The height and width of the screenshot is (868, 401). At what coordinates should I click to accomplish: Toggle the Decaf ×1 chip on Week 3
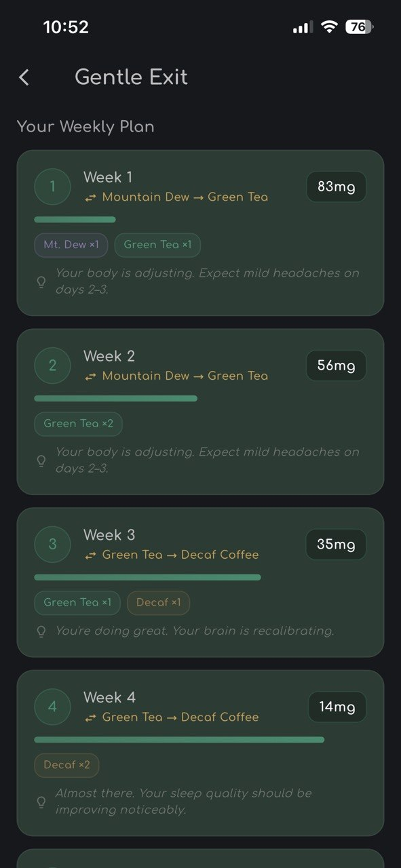coord(158,602)
